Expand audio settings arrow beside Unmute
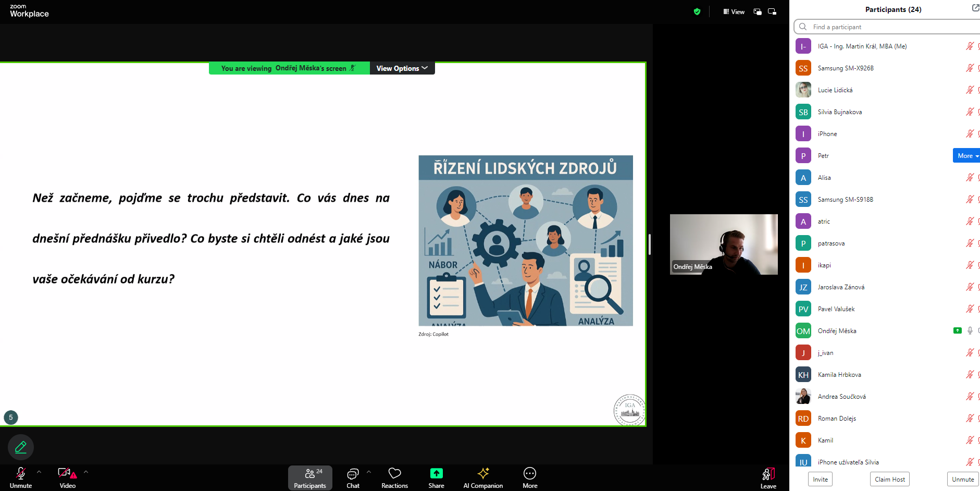The image size is (980, 491). click(x=39, y=472)
